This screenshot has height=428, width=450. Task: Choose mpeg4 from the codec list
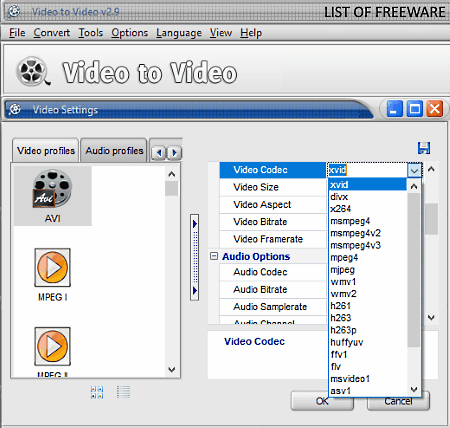pyautogui.click(x=367, y=257)
